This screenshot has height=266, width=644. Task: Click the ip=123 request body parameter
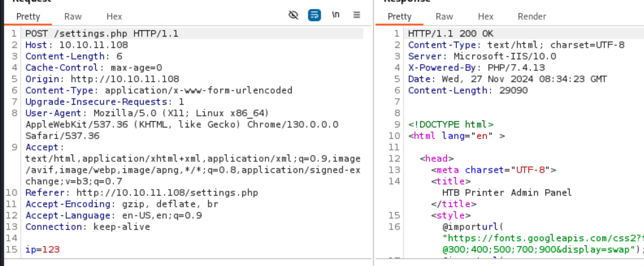pyautogui.click(x=42, y=249)
